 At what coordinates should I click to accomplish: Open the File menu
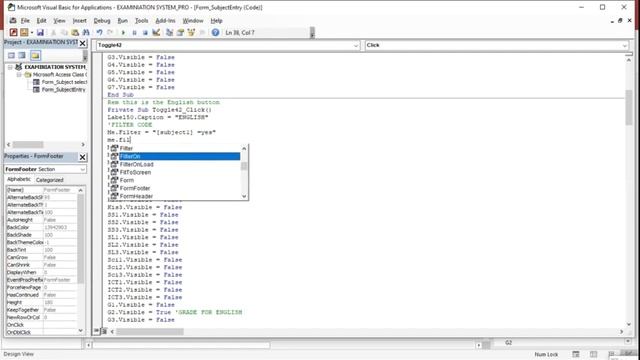pos(25,20)
